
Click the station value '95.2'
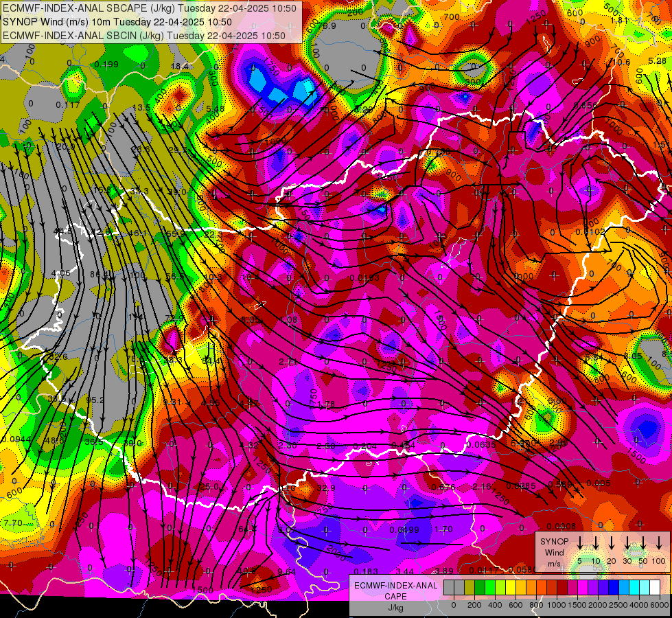tap(95, 400)
